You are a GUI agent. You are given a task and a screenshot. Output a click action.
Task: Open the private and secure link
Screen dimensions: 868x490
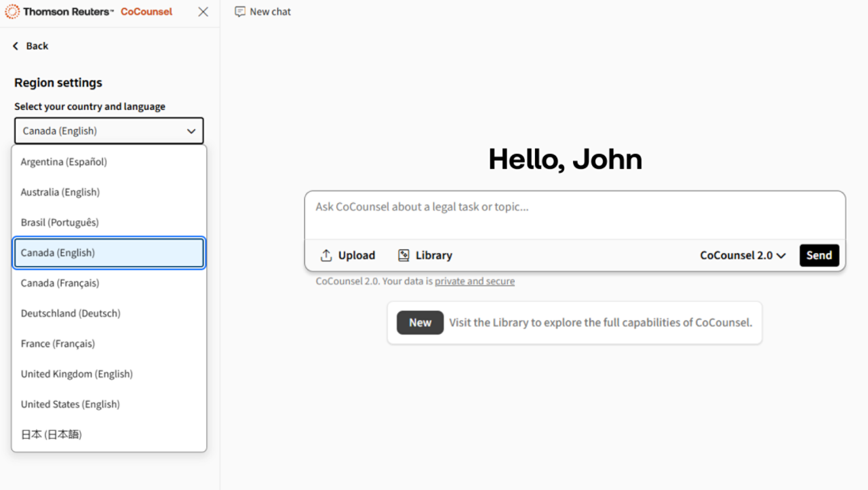coord(474,281)
